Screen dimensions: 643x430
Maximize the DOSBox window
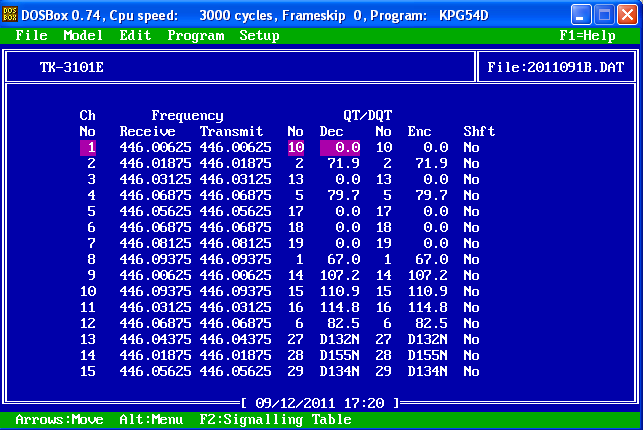(604, 15)
